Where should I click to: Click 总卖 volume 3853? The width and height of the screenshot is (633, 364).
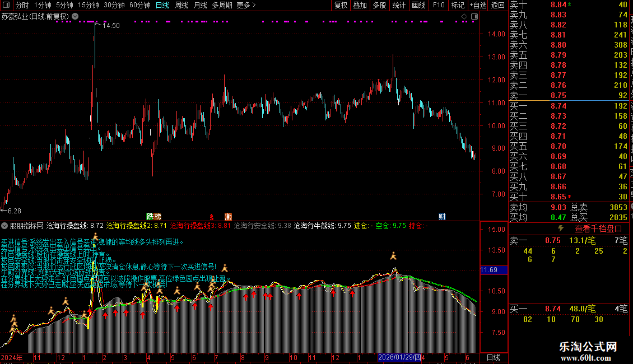coord(618,207)
